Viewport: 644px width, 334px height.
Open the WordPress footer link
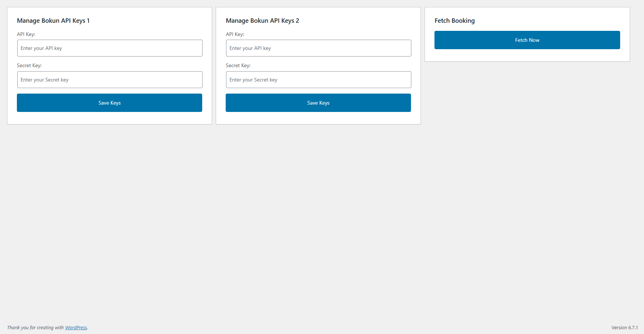coord(76,328)
